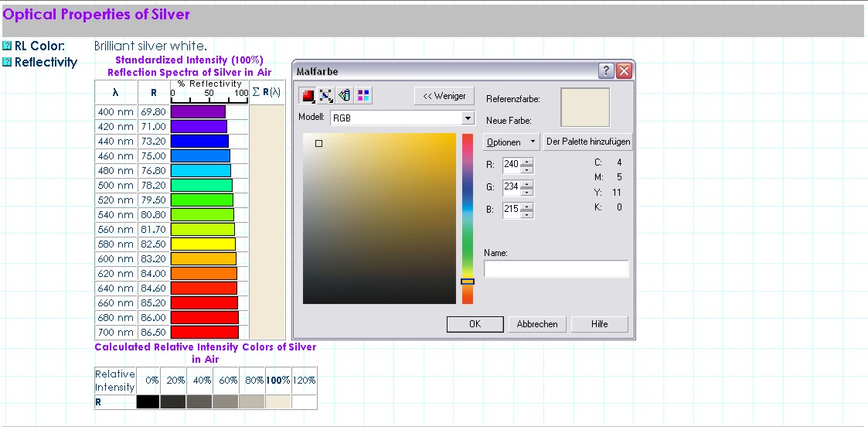Increase the B value with up arrow
The image size is (868, 427).
[x=527, y=206]
